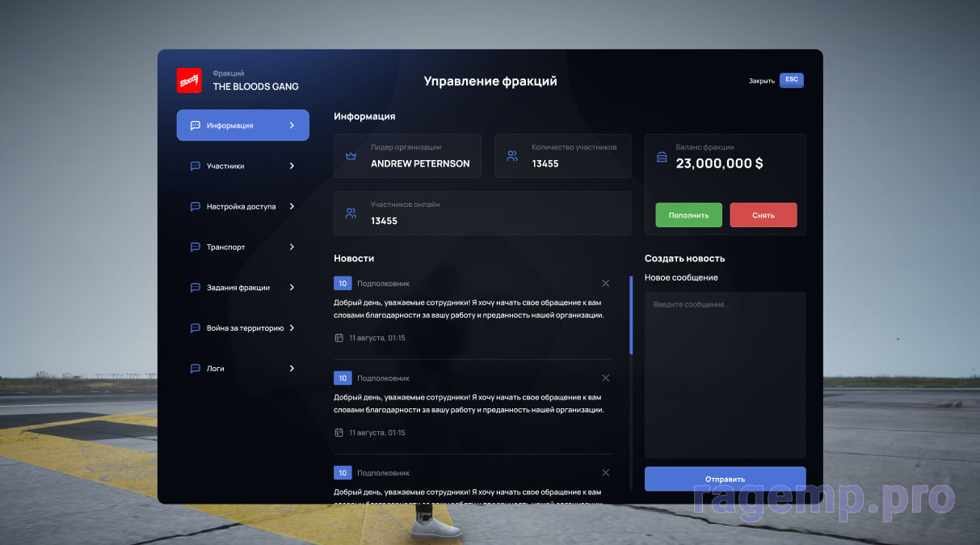Expand the Информация section chevron

292,125
